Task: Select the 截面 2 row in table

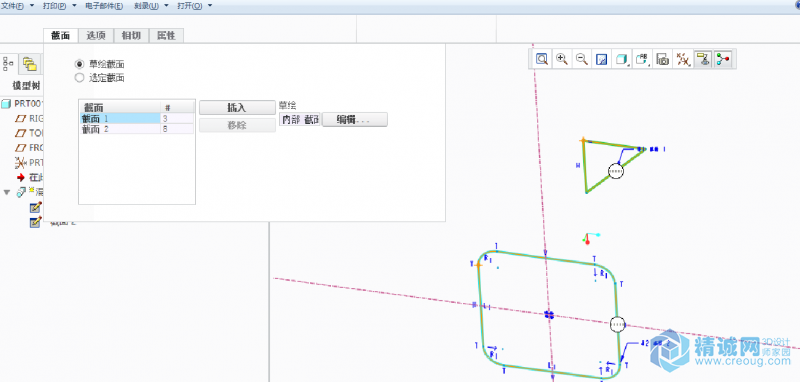Action: [137, 129]
